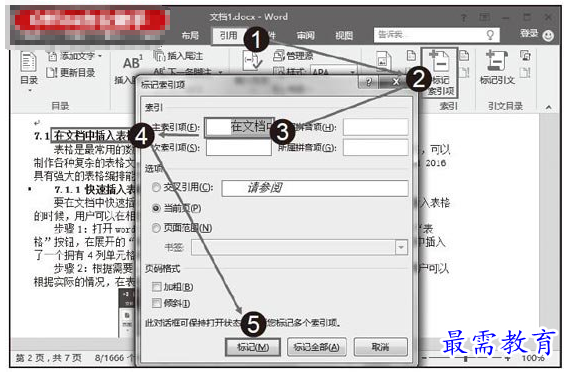Close the 标记索引项 dialog with X
This screenshot has height=374, width=564.
pyautogui.click(x=395, y=82)
